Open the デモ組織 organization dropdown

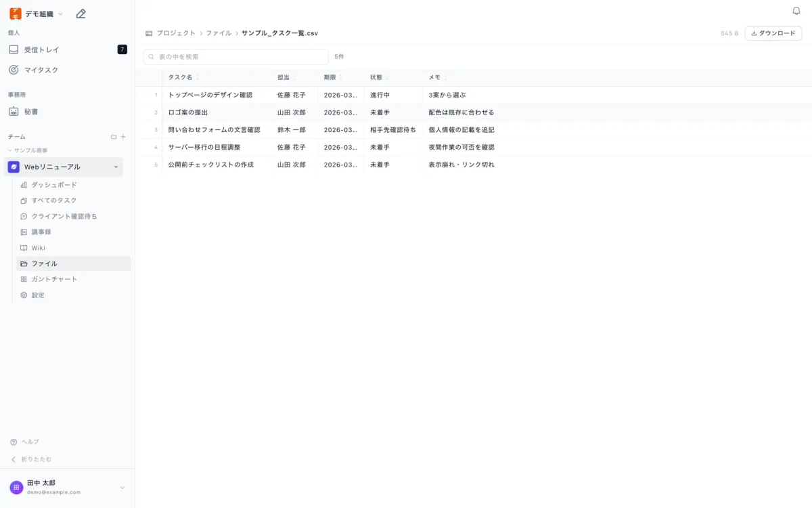click(61, 14)
